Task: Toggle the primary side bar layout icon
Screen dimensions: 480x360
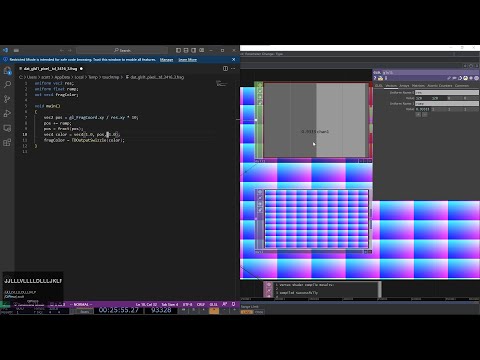Action: (x=178, y=50)
